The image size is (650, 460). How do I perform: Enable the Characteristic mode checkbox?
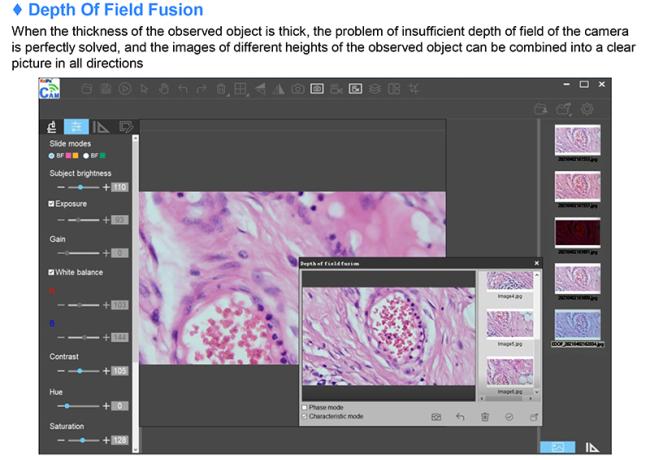(x=305, y=416)
